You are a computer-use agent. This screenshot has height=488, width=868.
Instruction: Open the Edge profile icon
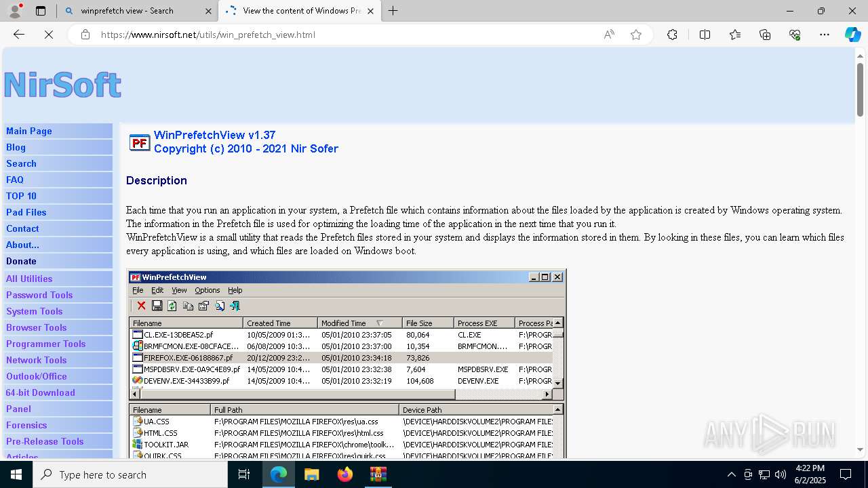coord(15,11)
